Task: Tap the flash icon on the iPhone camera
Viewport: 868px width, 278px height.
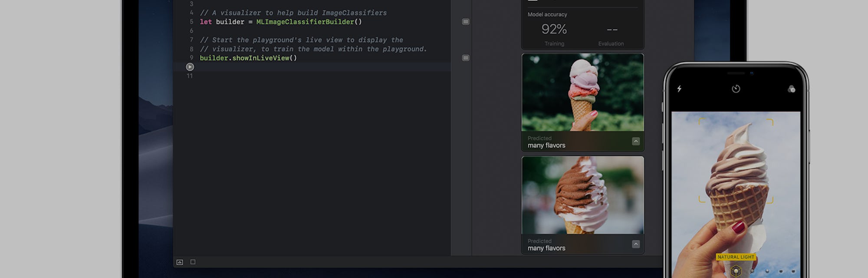Action: click(x=679, y=89)
